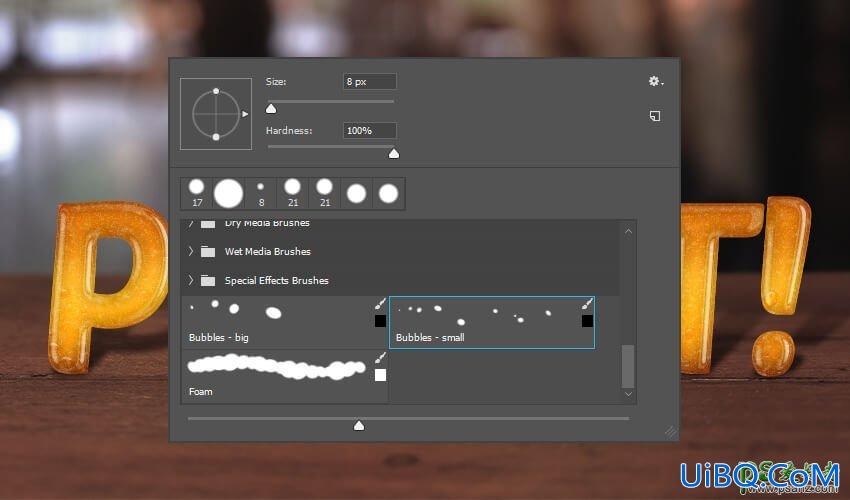The height and width of the screenshot is (500, 850).
Task: Expand the Wet Media Brushes folder
Action: tap(191, 251)
